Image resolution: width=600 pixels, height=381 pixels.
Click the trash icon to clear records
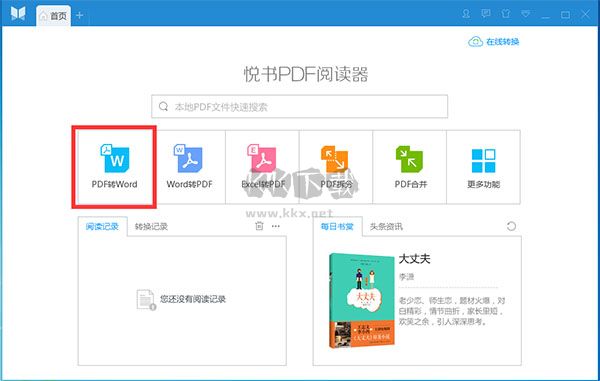click(259, 226)
